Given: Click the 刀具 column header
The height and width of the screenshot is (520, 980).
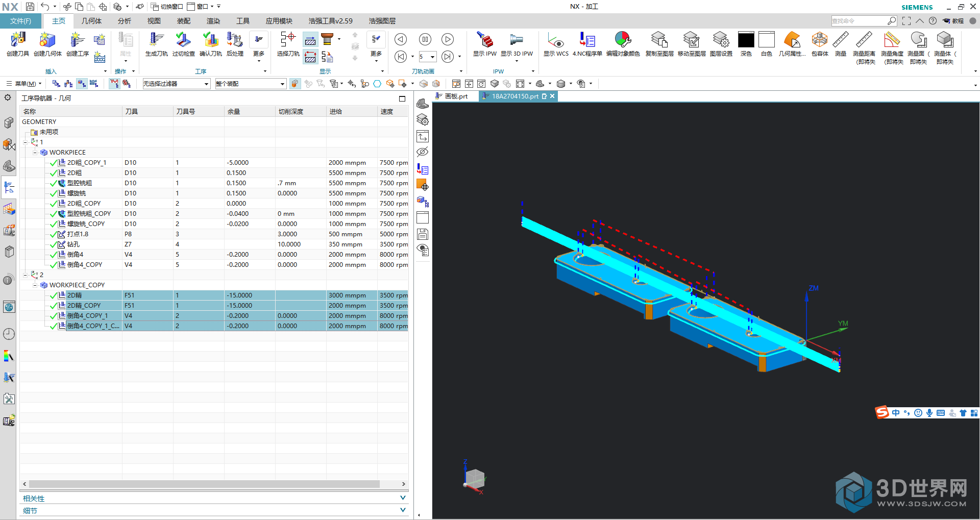Looking at the screenshot, I should (148, 111).
